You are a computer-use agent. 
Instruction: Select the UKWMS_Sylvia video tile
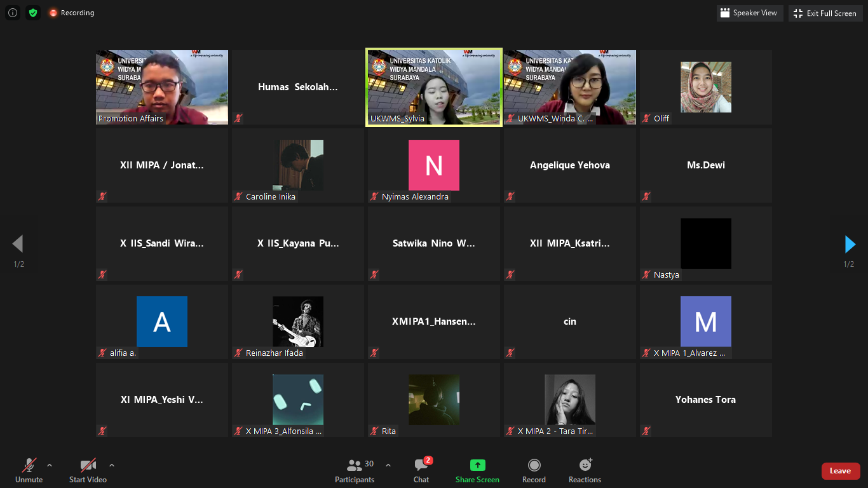(x=433, y=87)
